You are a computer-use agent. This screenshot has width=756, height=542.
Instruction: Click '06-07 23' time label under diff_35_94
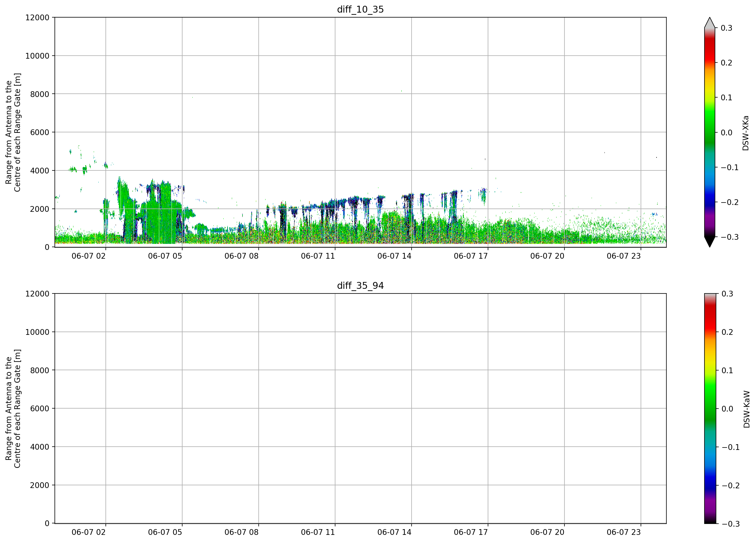point(624,532)
